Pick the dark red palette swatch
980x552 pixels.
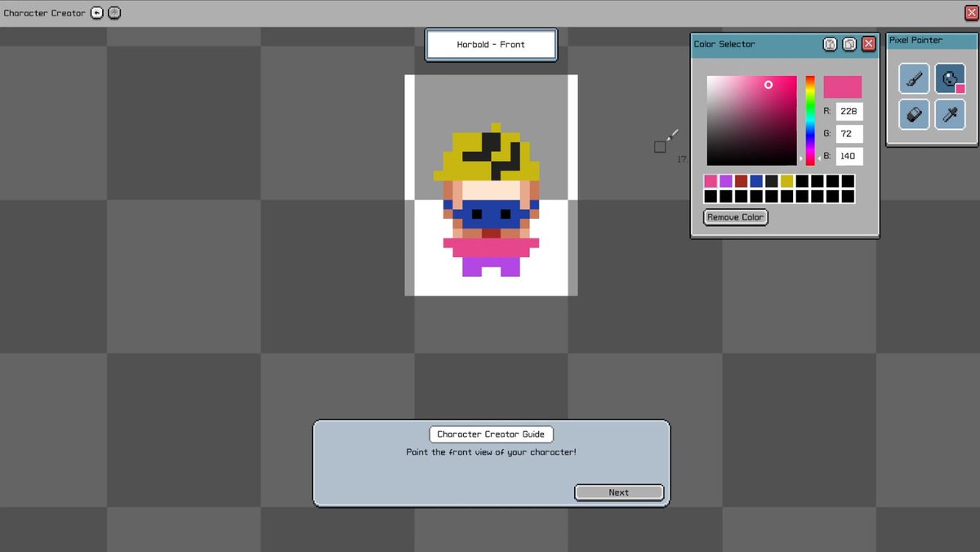741,181
